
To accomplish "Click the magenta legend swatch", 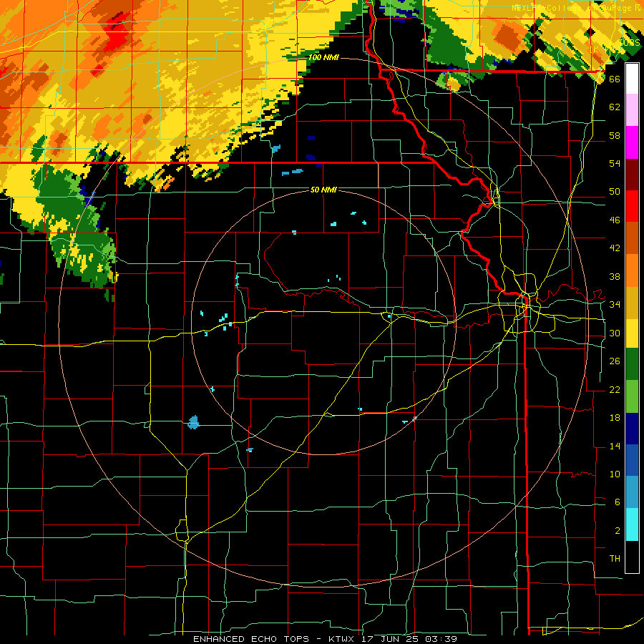I will click(632, 142).
